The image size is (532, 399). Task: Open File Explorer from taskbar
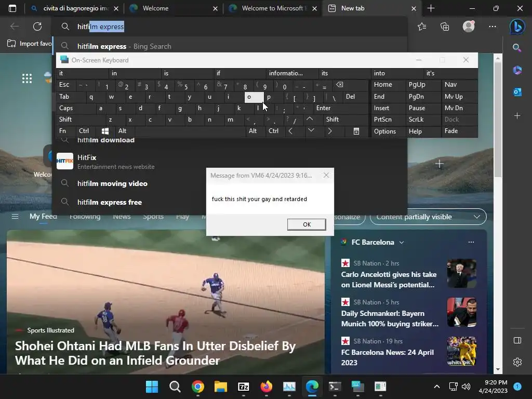220,387
